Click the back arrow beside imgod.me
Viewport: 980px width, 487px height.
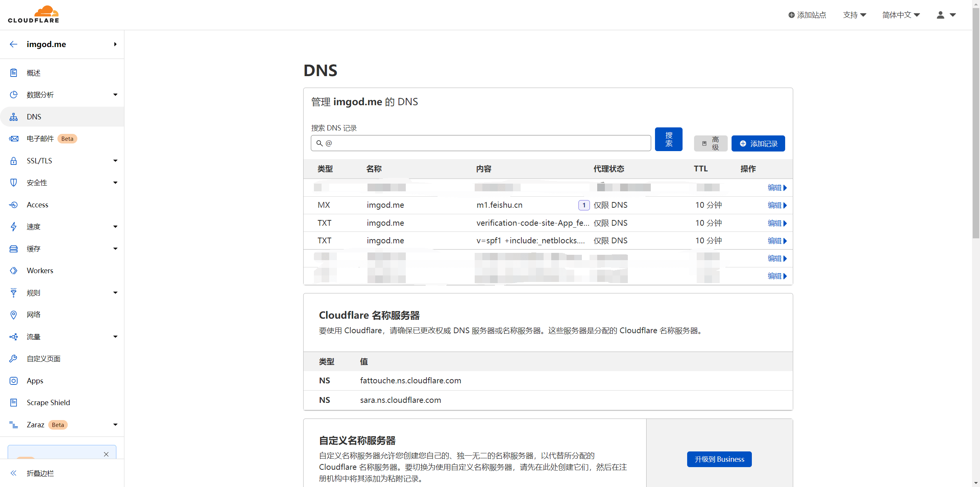13,44
